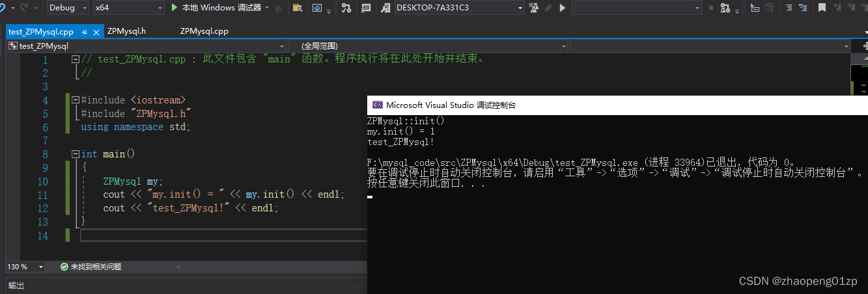
Task: Click "test_ZPMysql!" in the console output
Action: (x=400, y=141)
